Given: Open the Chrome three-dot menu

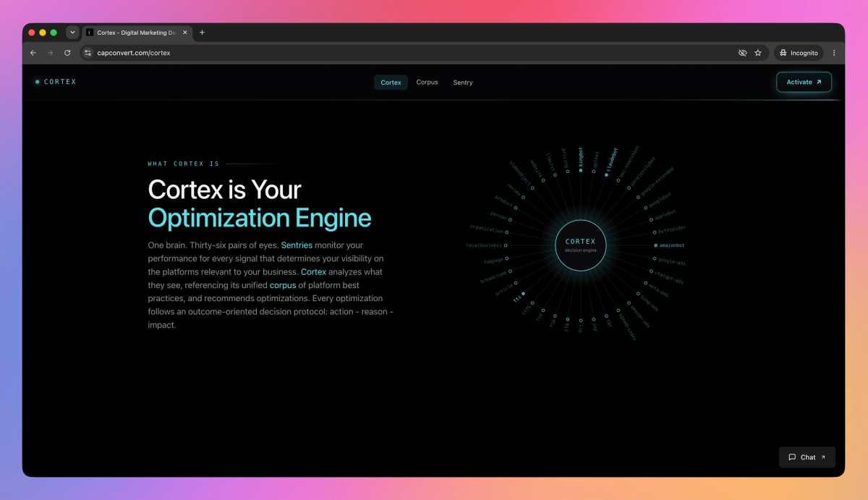Looking at the screenshot, I should [834, 53].
